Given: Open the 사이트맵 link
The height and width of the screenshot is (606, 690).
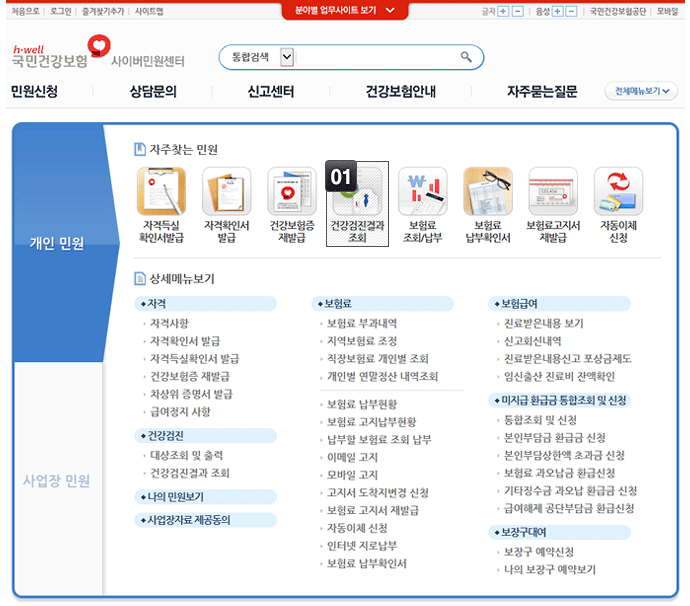Looking at the screenshot, I should coord(149,11).
